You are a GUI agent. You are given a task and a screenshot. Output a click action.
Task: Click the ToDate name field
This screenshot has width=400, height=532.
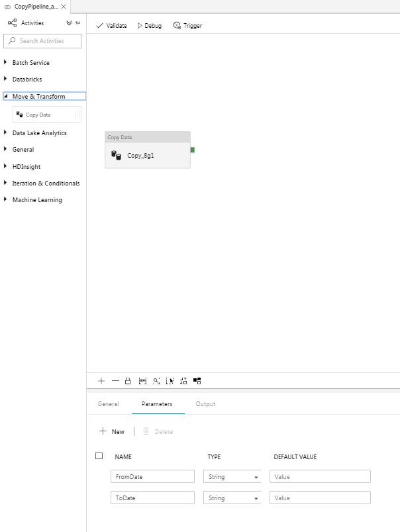point(153,498)
